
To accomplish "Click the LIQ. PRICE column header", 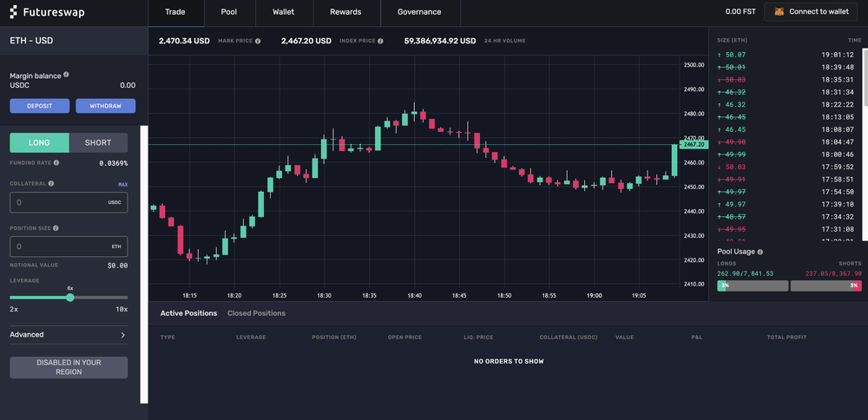I will 478,337.
